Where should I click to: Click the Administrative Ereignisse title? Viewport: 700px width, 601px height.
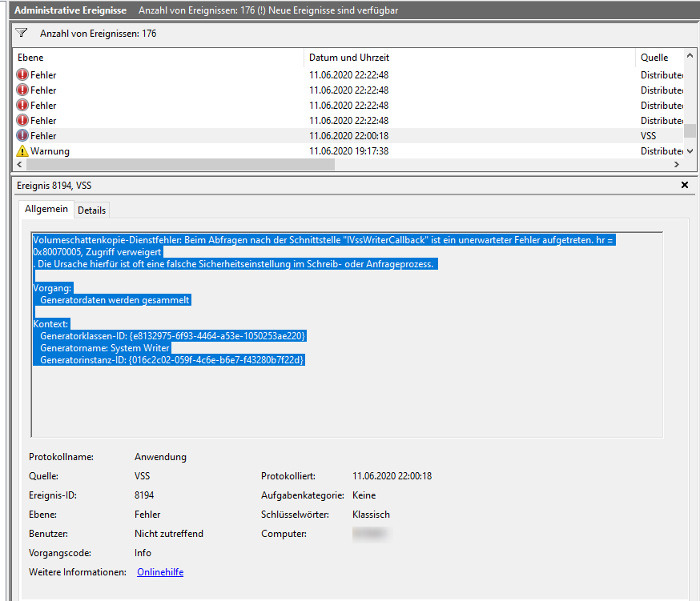click(x=70, y=10)
